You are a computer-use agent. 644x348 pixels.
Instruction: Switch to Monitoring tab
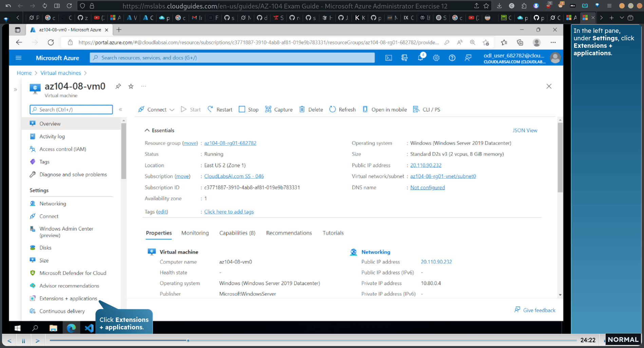click(x=195, y=233)
